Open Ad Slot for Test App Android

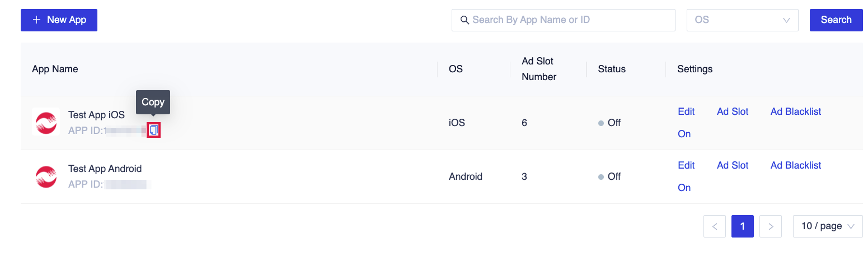click(733, 165)
